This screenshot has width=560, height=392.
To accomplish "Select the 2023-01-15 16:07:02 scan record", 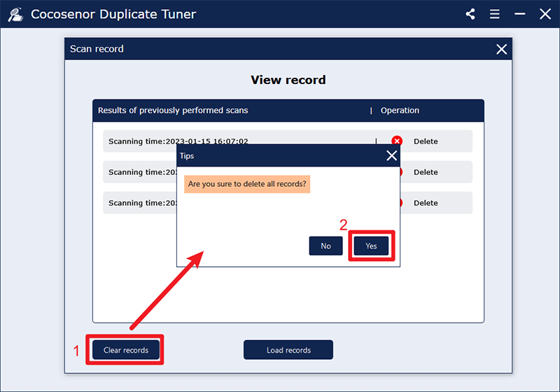I will click(288, 141).
